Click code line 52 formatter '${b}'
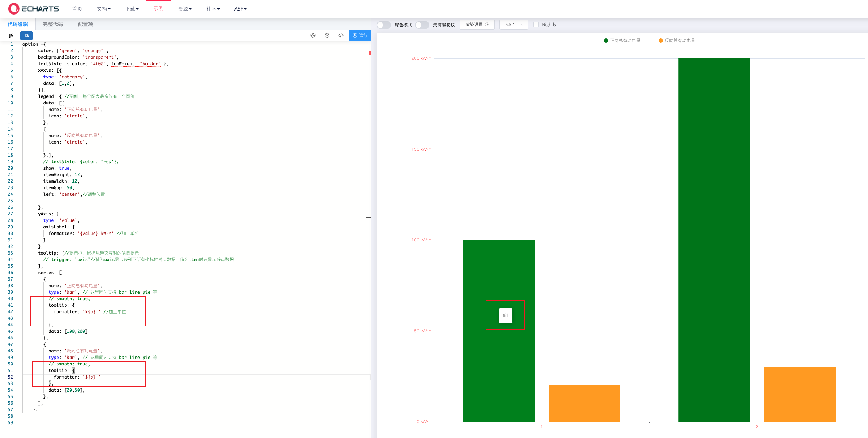The height and width of the screenshot is (438, 868). (x=77, y=377)
